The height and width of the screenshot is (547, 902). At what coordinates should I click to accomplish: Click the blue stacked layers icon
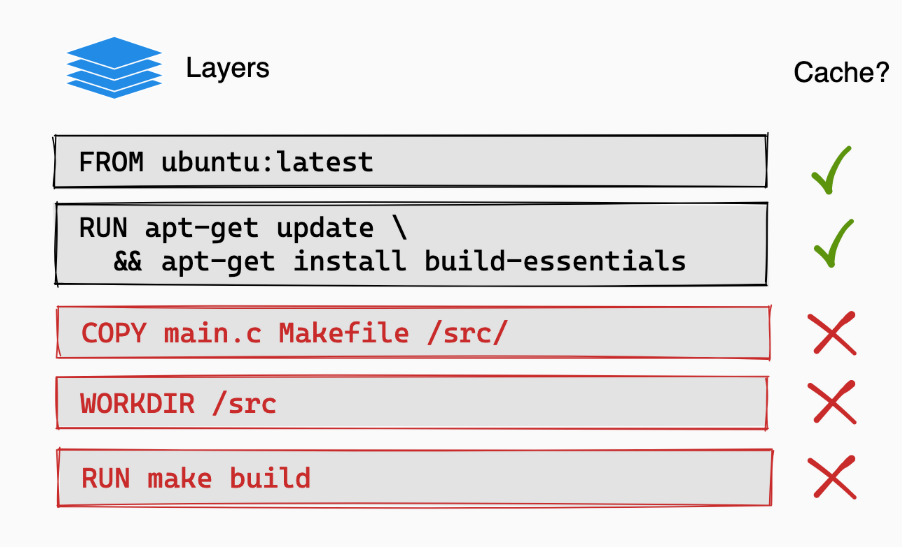point(114,67)
